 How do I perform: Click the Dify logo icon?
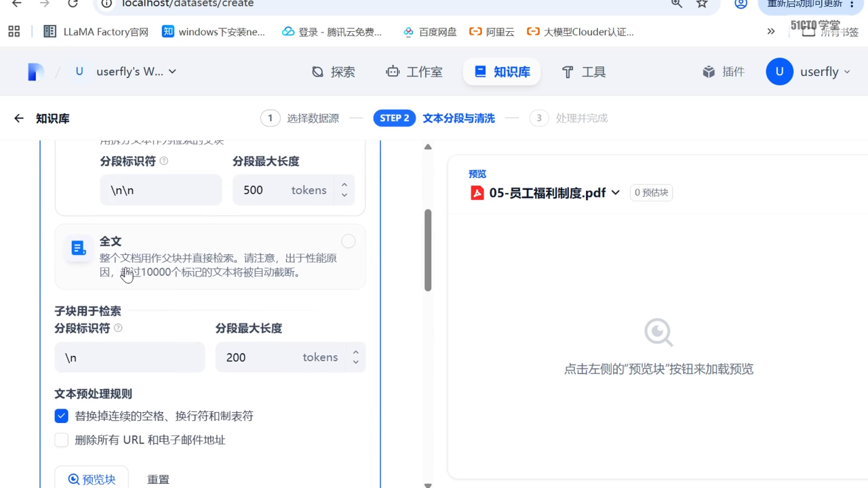pos(36,72)
